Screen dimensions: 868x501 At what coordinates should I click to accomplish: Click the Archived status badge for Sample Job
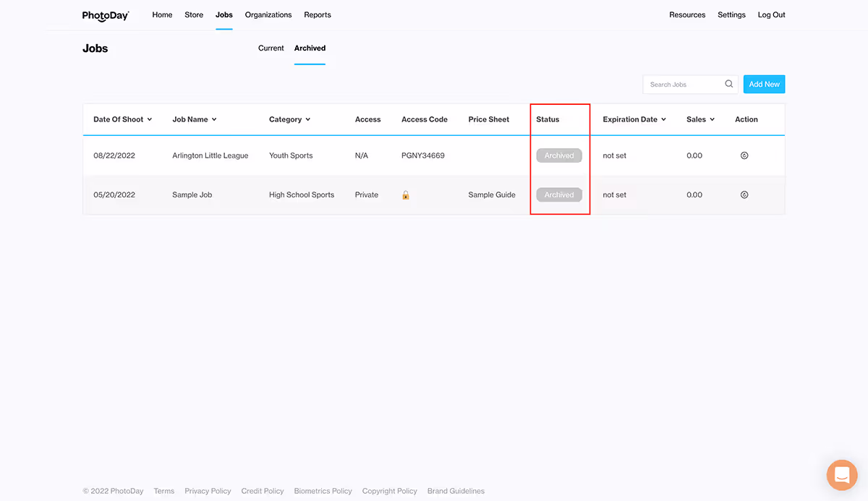coord(559,194)
